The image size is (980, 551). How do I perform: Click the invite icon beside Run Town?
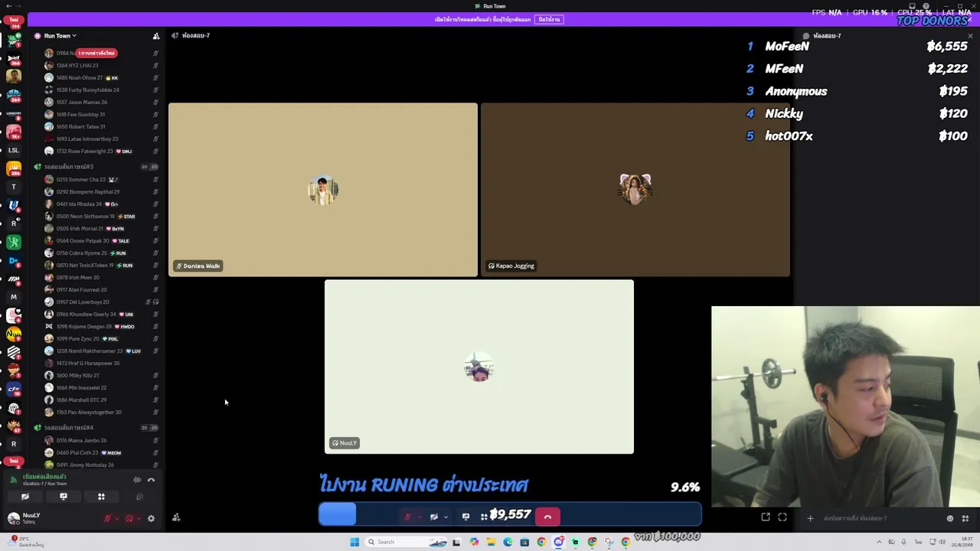click(156, 36)
